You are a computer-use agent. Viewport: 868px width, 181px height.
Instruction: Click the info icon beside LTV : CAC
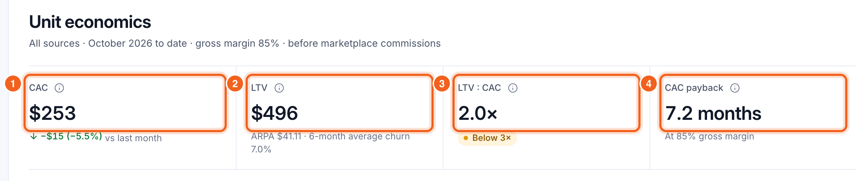pyautogui.click(x=513, y=88)
